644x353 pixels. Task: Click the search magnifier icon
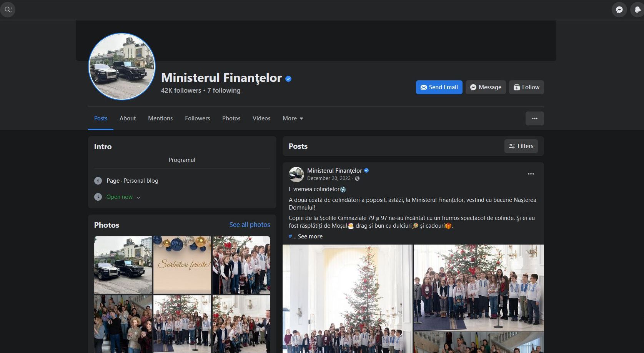coord(7,9)
